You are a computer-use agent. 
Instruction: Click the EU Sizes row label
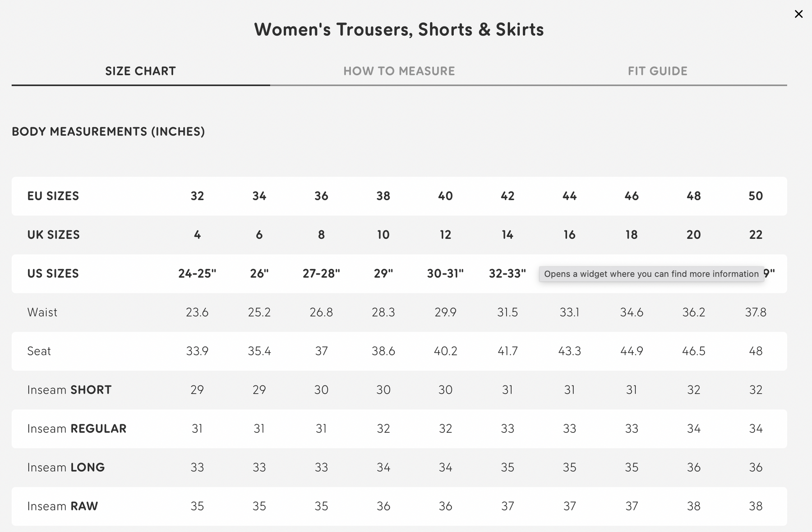[53, 196]
